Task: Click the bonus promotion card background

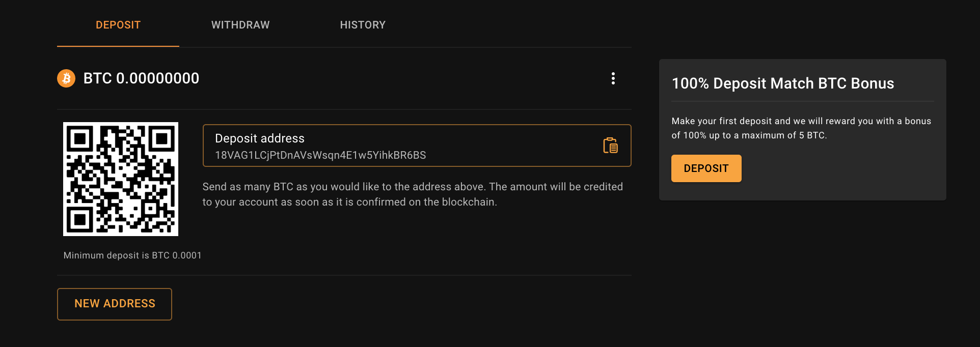Action: click(803, 130)
